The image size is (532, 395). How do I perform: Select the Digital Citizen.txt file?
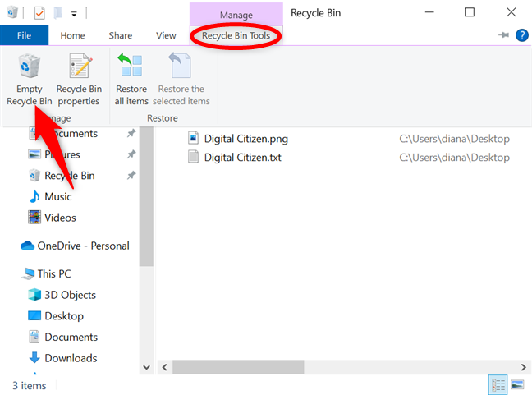[242, 158]
